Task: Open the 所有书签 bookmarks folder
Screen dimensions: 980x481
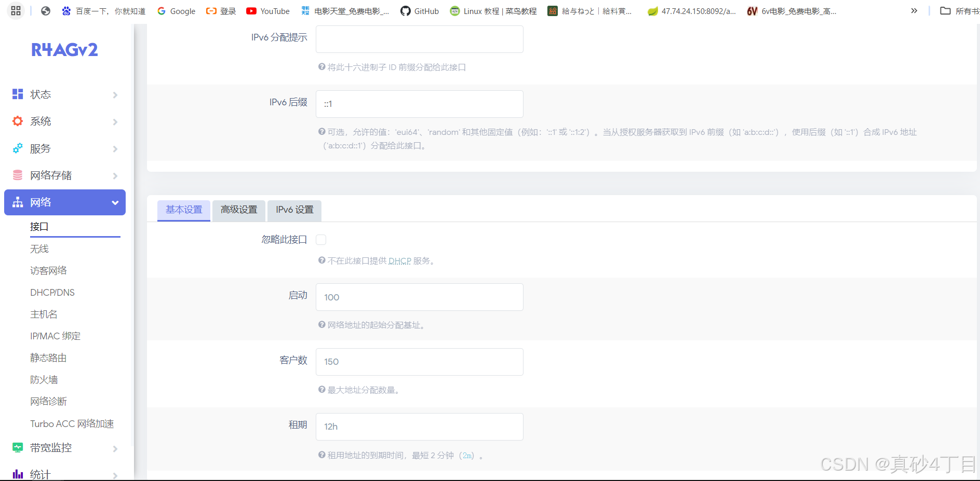Action: point(960,11)
